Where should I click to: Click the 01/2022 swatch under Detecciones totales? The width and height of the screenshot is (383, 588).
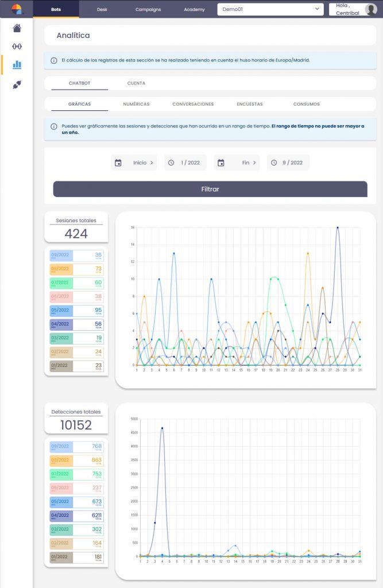point(60,557)
